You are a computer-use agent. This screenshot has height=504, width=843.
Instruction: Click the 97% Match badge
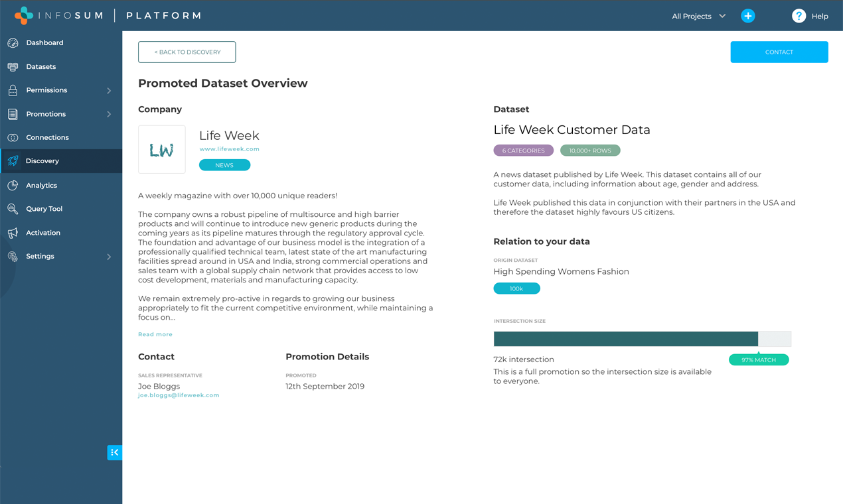pyautogui.click(x=759, y=359)
